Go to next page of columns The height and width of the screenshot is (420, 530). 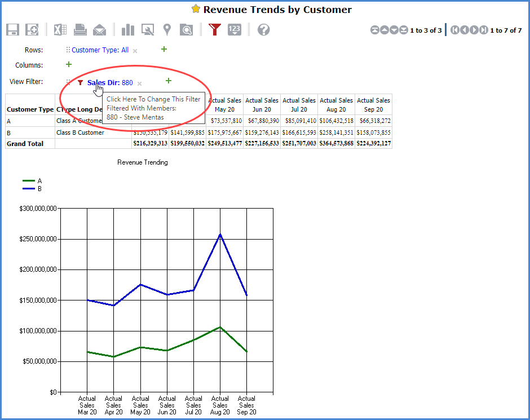tap(475, 30)
